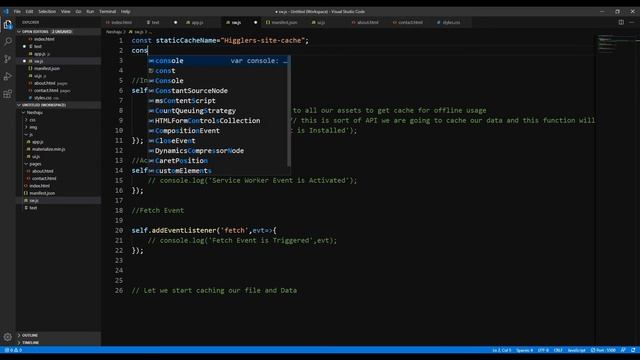Open the Search view in activity bar
The height and width of the screenshot is (360, 640).
pos(8,41)
